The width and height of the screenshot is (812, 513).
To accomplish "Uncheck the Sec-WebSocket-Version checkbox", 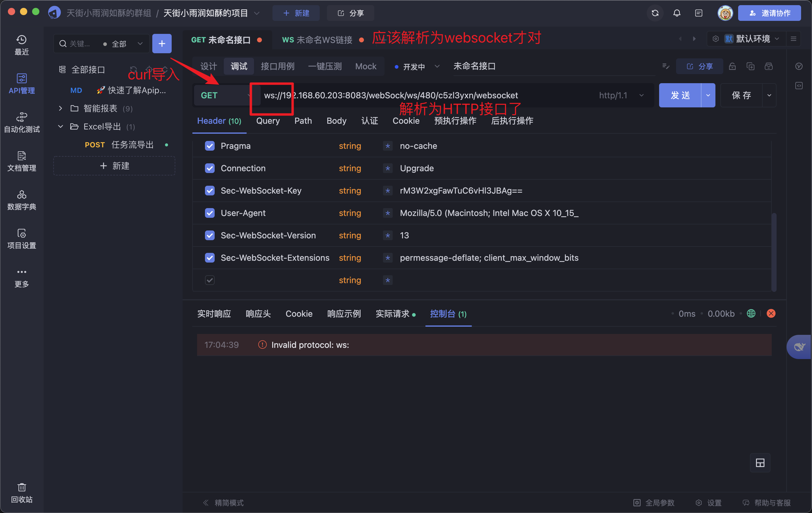I will (210, 235).
